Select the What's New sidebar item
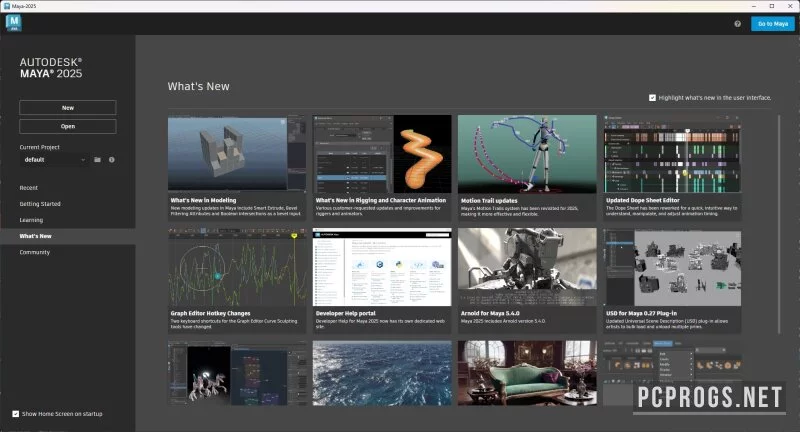The width and height of the screenshot is (800, 432). tap(67, 236)
